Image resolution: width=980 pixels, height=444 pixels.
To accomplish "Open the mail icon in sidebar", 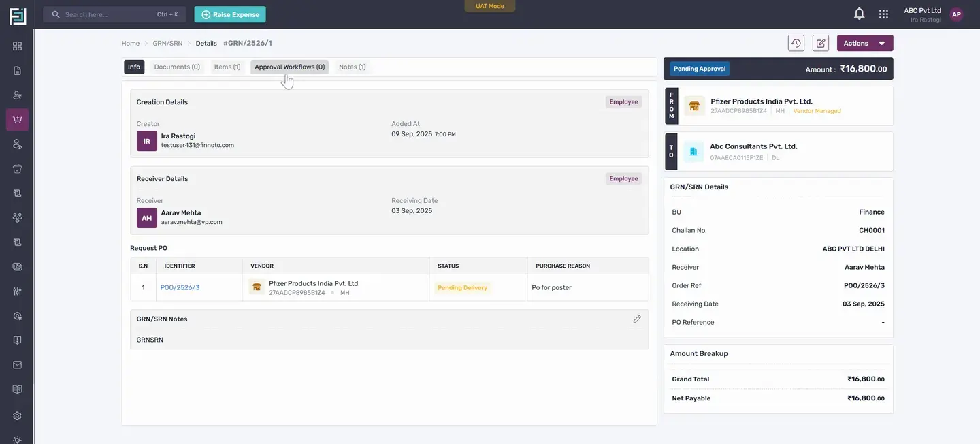I will coord(17,365).
